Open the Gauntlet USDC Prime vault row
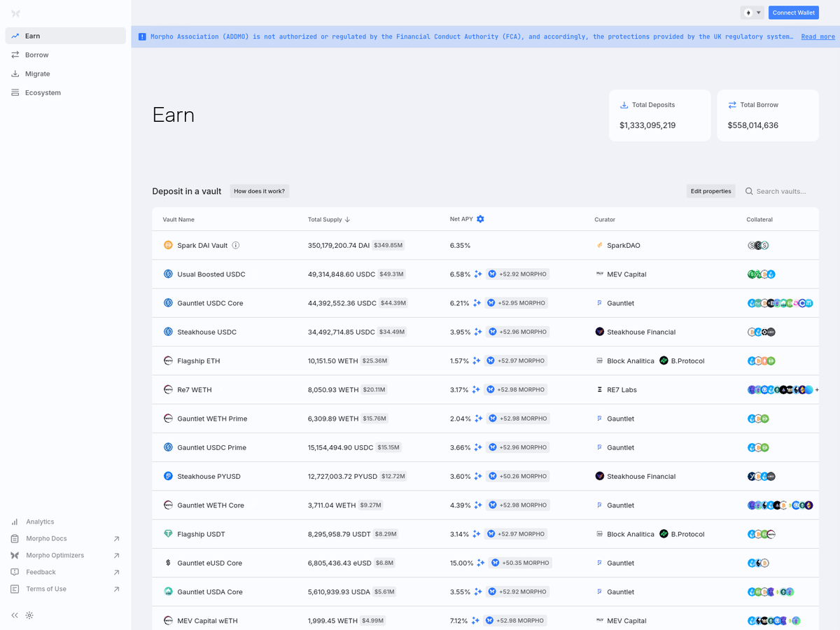840x630 pixels. (x=485, y=447)
